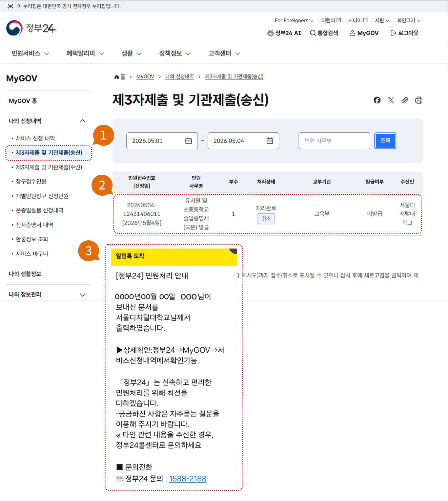448x501 pixels.
Task: Expand 화면크기 dropdown
Action: click(409, 20)
